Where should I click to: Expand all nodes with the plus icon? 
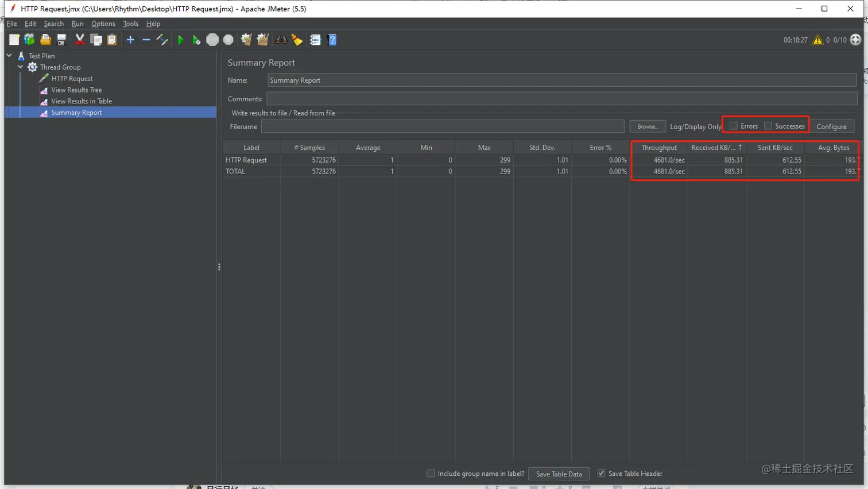[130, 40]
